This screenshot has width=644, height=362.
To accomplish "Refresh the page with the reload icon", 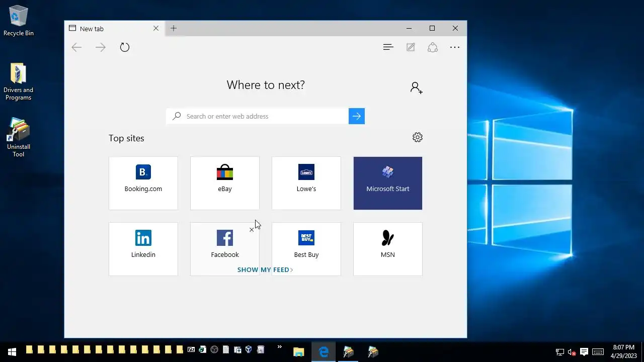I will (125, 47).
